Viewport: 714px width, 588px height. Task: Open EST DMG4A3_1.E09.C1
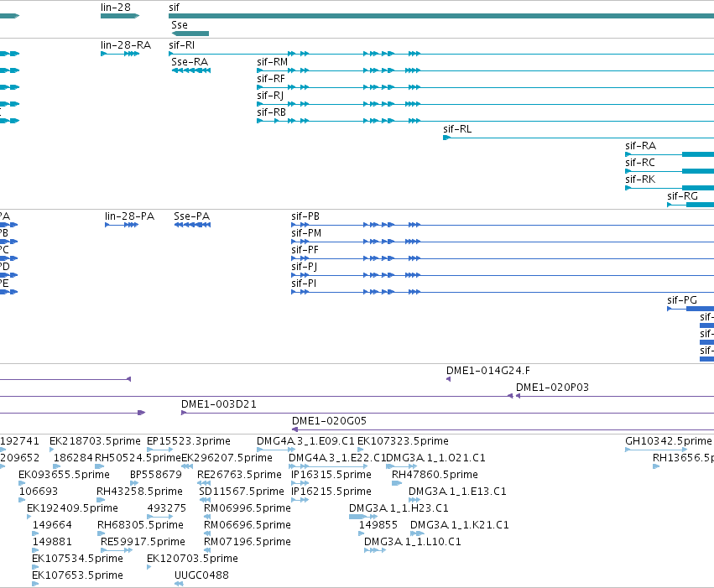click(x=305, y=441)
